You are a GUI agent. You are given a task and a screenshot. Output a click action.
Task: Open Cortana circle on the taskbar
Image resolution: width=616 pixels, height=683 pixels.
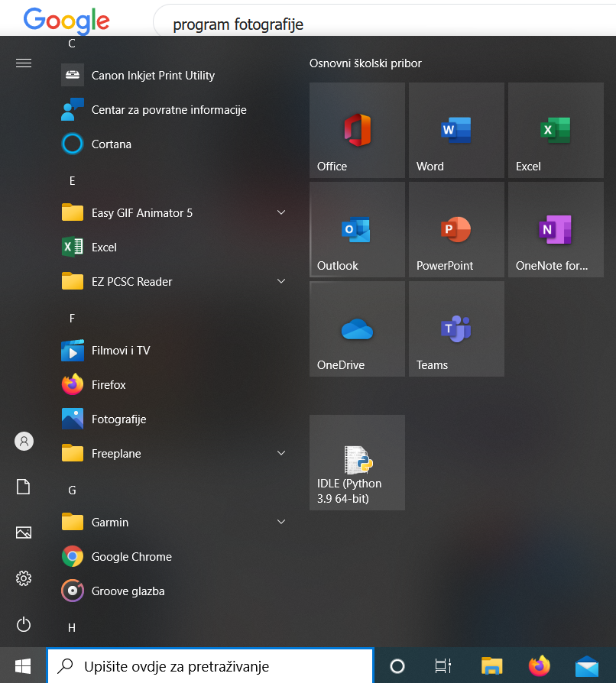[397, 666]
